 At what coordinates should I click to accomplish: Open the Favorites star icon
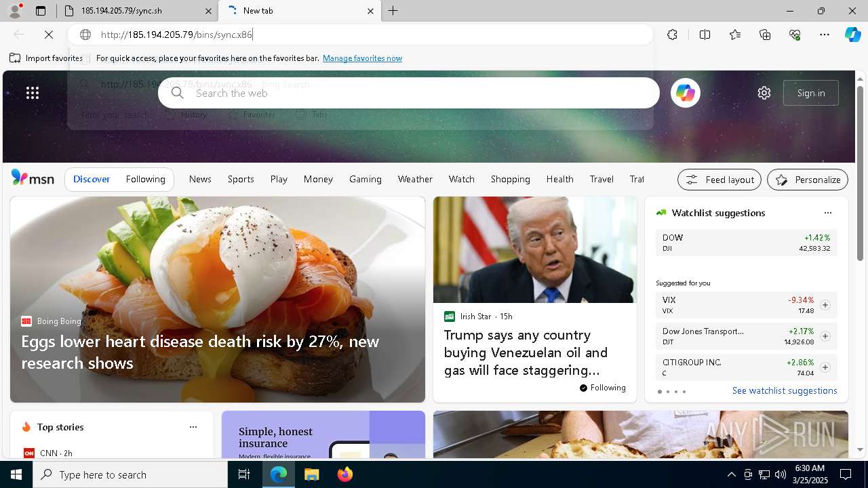point(735,35)
